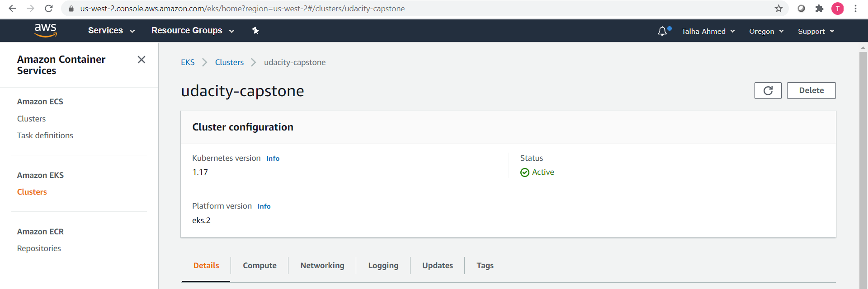Image resolution: width=868 pixels, height=289 pixels.
Task: Click the Kubernetes version value 1.17
Action: coord(200,172)
